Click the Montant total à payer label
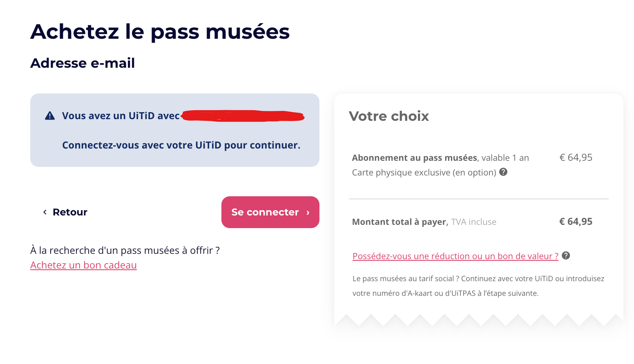 400,222
